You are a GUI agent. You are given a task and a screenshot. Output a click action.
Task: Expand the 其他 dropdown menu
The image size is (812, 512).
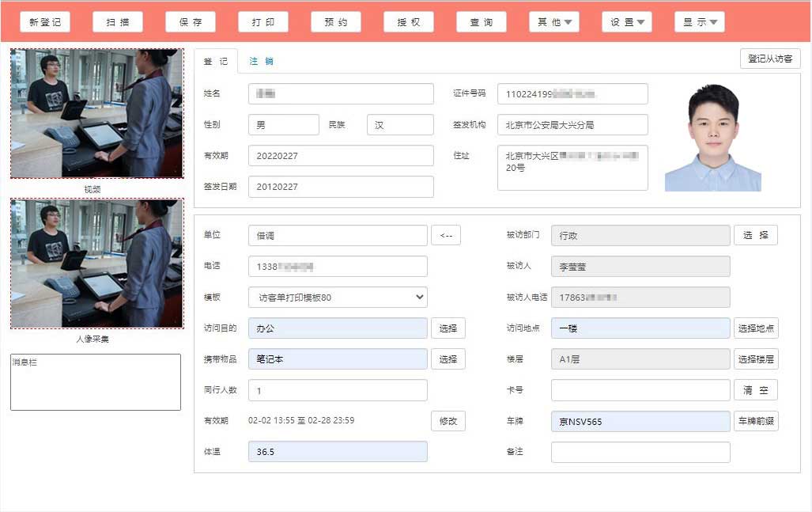tap(554, 22)
